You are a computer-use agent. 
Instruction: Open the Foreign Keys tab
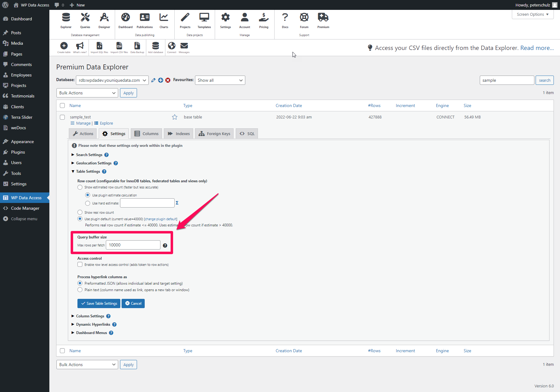(x=214, y=133)
